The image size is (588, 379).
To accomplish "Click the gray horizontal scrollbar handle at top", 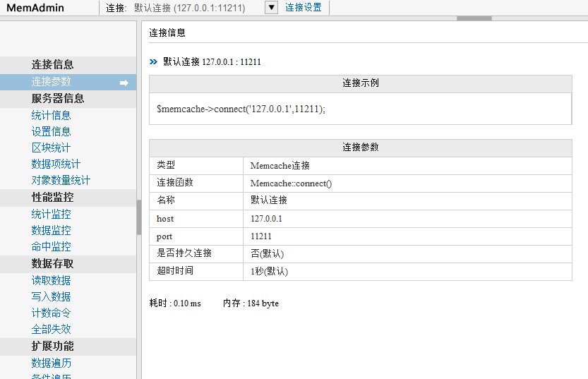I will (x=474, y=18).
